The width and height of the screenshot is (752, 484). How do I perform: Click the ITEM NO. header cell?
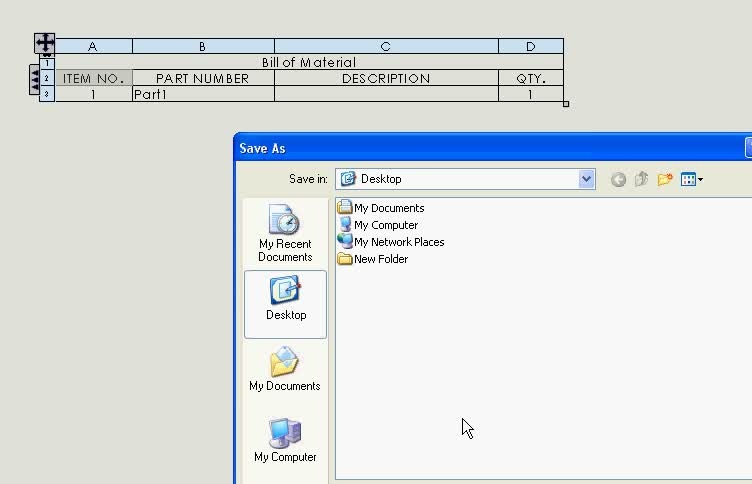point(94,78)
